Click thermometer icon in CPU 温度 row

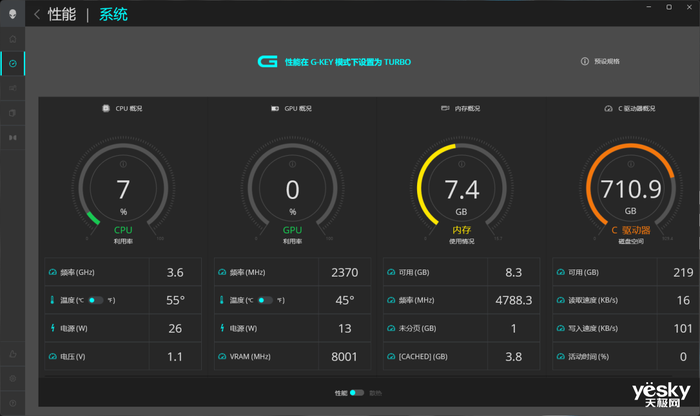tap(52, 300)
